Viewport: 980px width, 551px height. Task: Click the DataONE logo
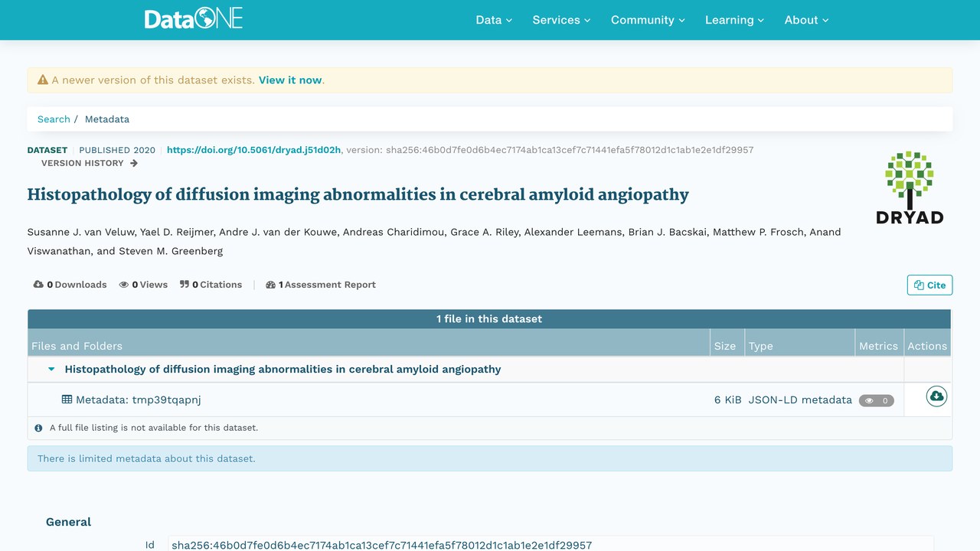(194, 19)
